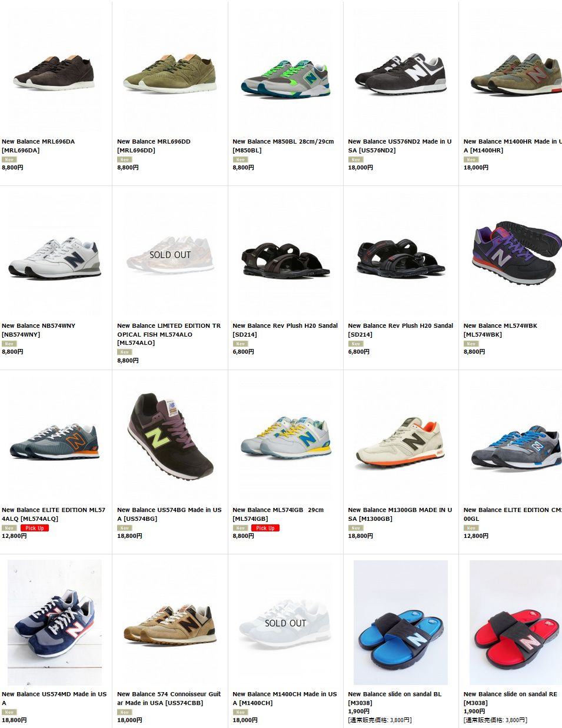The width and height of the screenshot is (562, 728).
Task: Click the New badge under MRL696DA
Action: [x=9, y=159]
